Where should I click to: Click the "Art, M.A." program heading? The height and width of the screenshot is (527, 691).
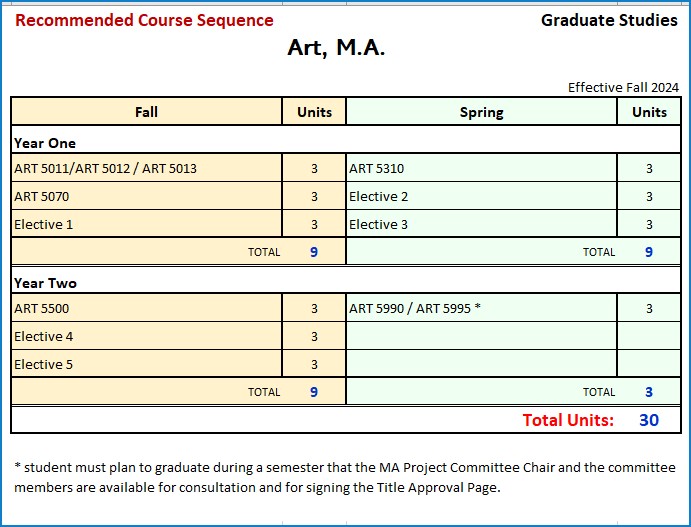tap(336, 48)
